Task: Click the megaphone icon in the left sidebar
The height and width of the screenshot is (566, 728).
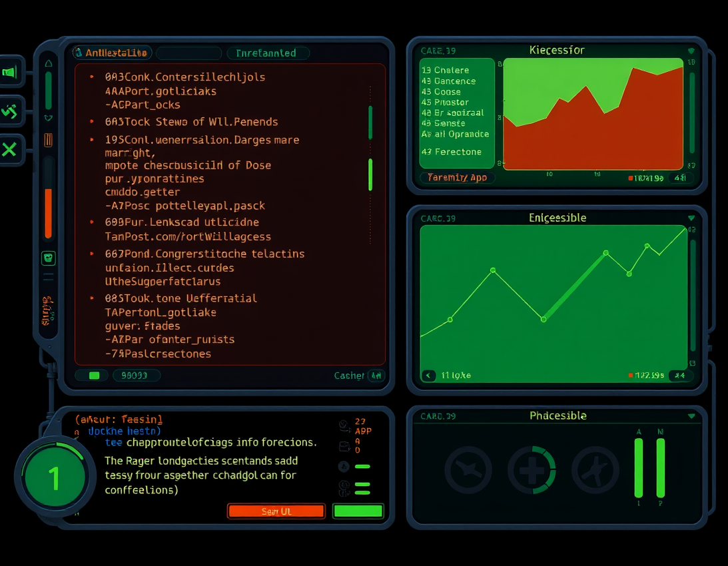Action: (10, 72)
